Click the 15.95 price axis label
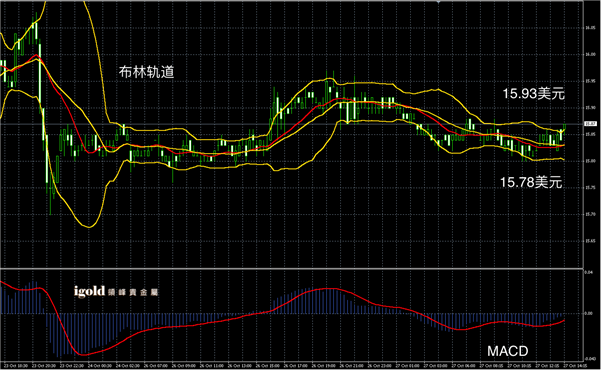Screen dimensions: 601x370 (590, 81)
